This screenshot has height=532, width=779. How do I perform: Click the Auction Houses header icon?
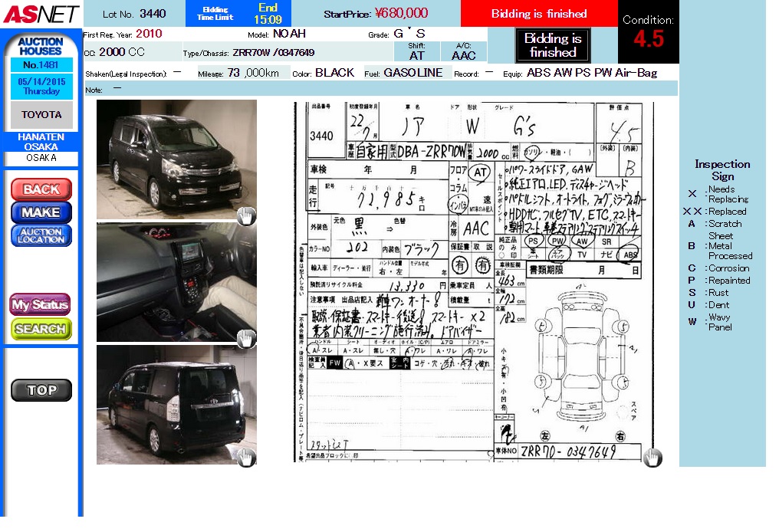click(41, 46)
